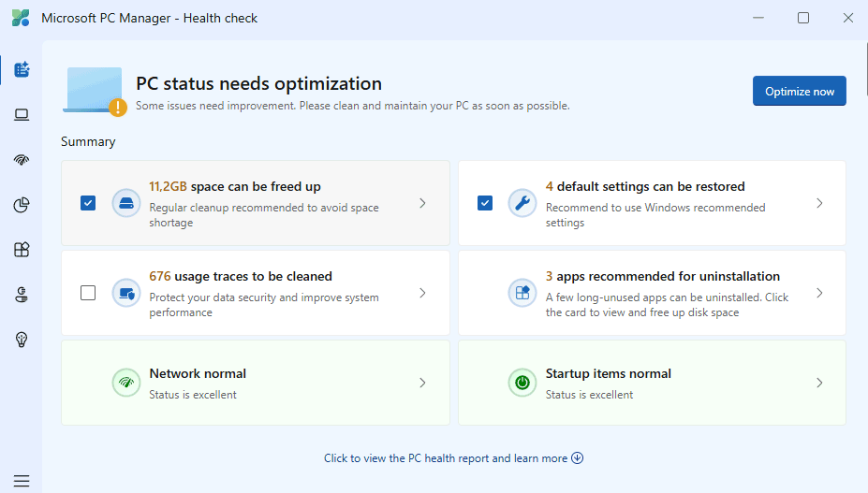Click 'Regular cleanup recommended' description text

[x=263, y=214]
